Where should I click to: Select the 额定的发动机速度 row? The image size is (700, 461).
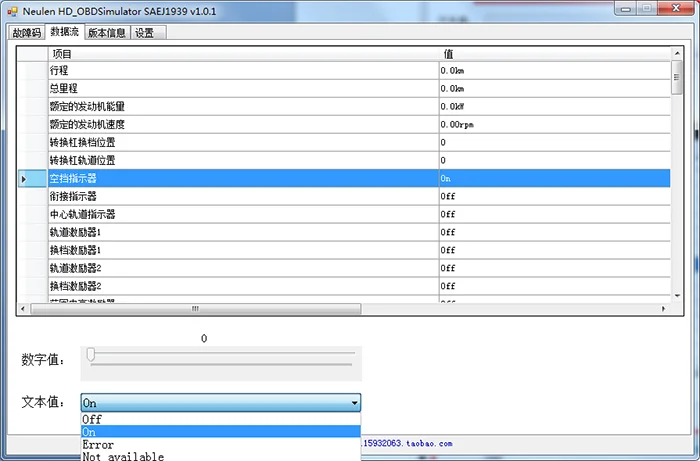[344, 125]
